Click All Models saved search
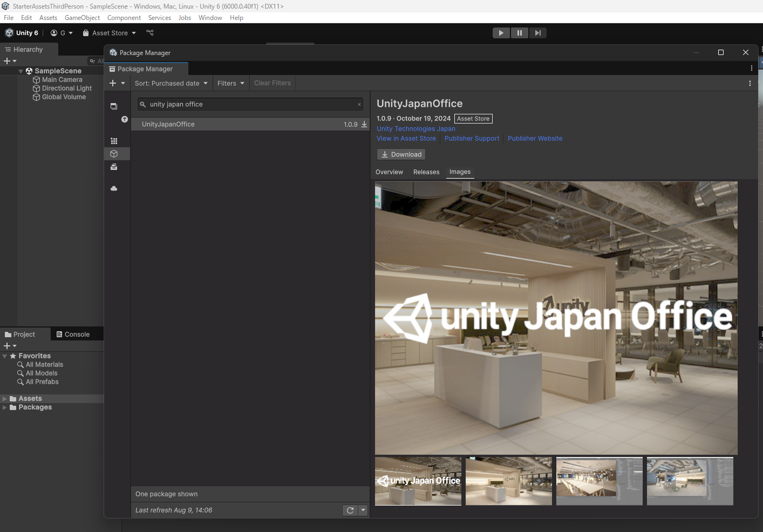 tap(42, 373)
